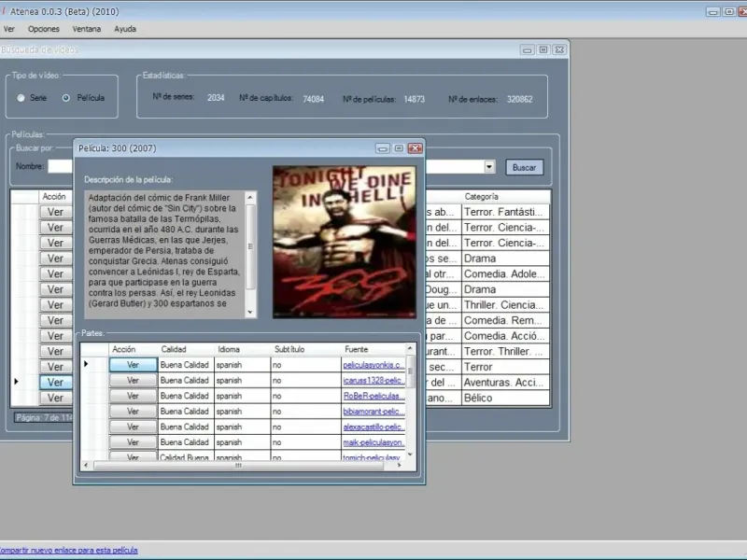Viewport: 747px width, 560px height.
Task: Open the peliculasyonkis source link
Action: (x=373, y=365)
